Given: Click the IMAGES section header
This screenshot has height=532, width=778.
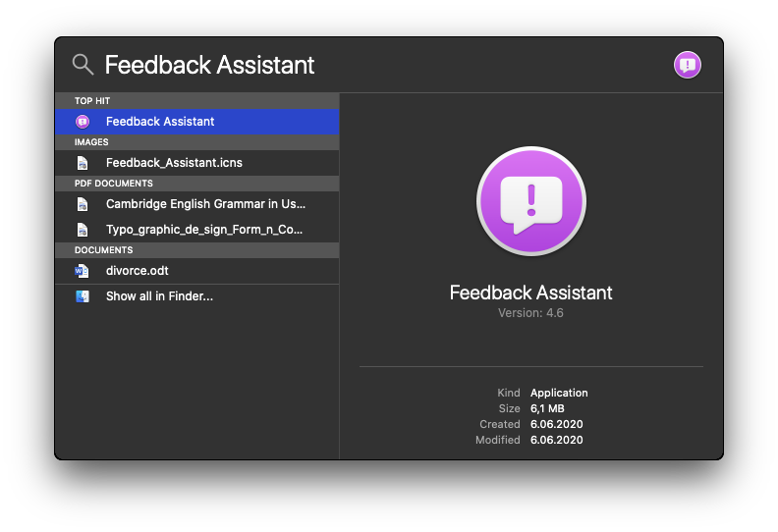Looking at the screenshot, I should click(x=197, y=142).
